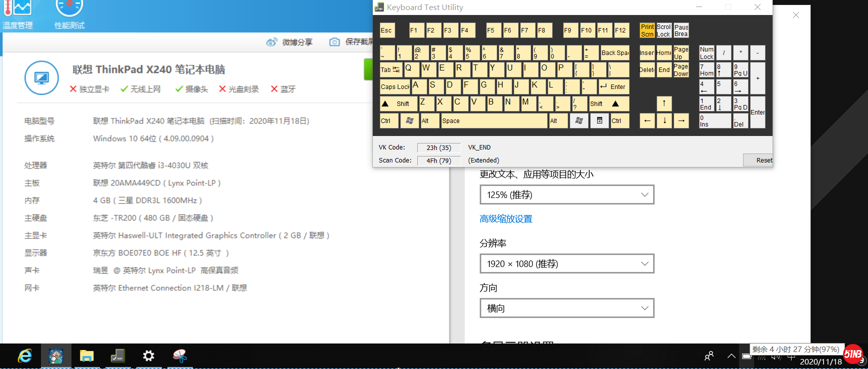
Task: Click the Reset button in Keyboard Test Utility
Action: coord(758,160)
